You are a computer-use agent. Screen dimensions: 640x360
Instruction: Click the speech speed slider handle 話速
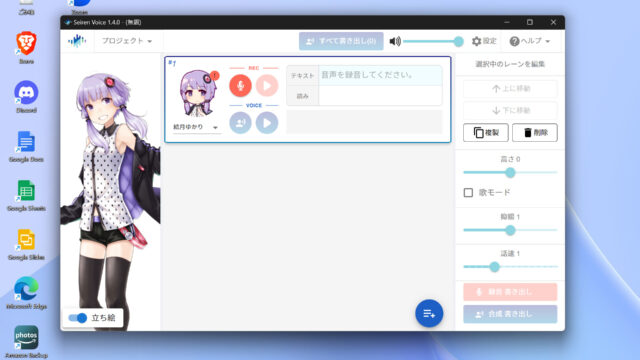pyautogui.click(x=494, y=267)
